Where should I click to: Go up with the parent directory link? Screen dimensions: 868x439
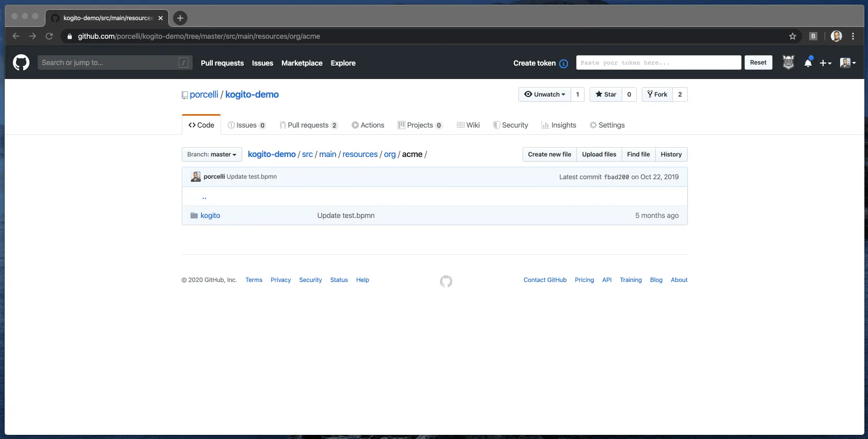204,197
